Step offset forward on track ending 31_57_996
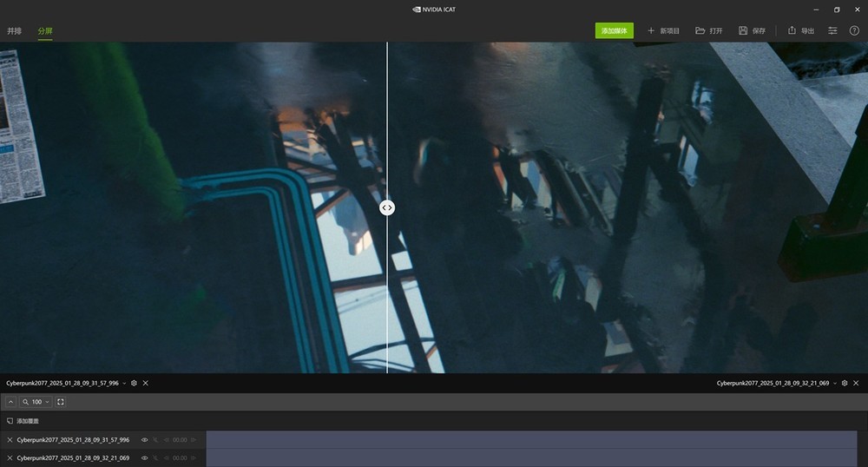This screenshot has height=467, width=868. pos(194,440)
